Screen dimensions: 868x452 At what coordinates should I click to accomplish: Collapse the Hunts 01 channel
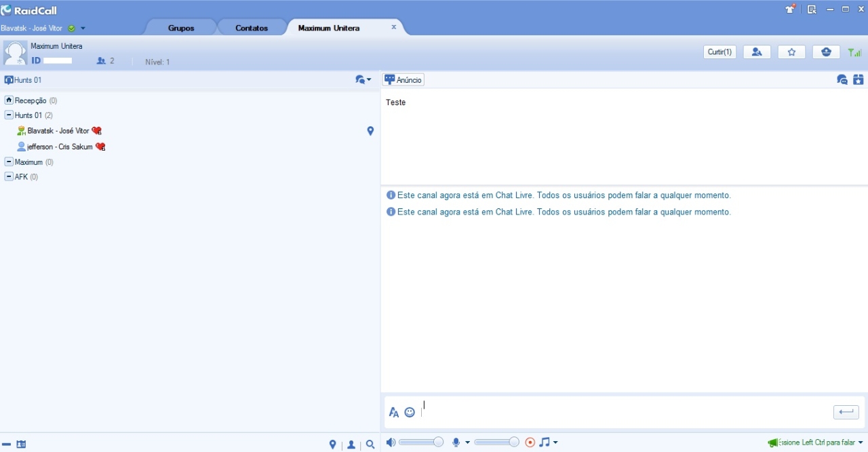[x=9, y=115]
